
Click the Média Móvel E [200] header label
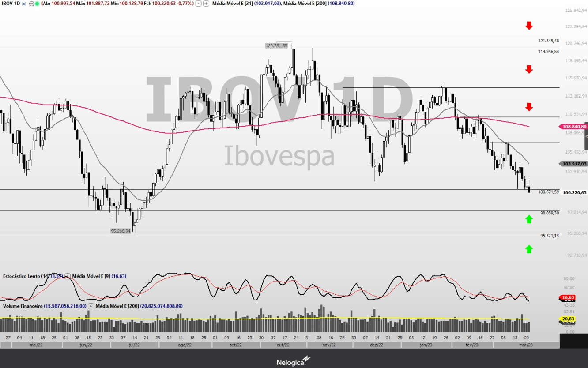pos(305,4)
